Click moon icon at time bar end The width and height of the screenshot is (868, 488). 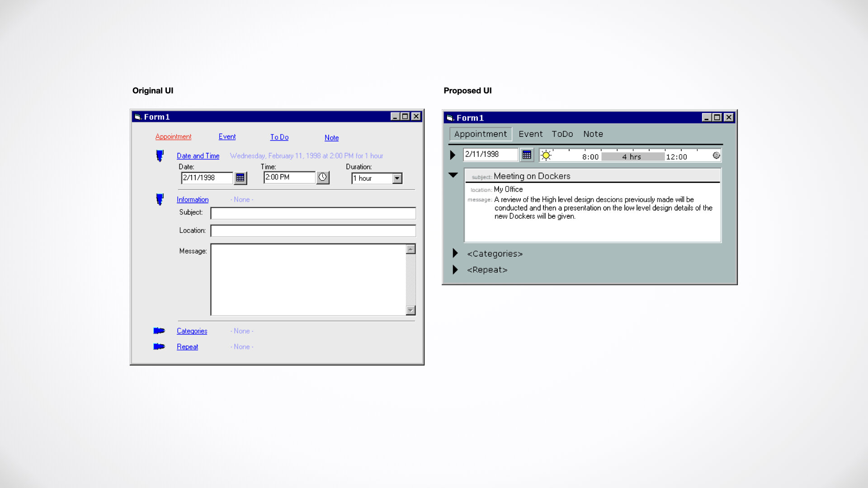coord(716,155)
